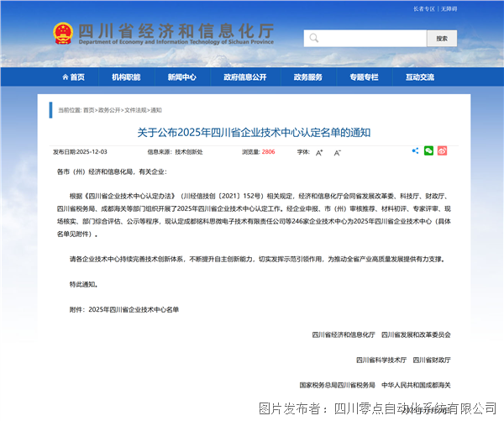
Task: Select the 专题专栏 nav item
Action: coord(364,77)
